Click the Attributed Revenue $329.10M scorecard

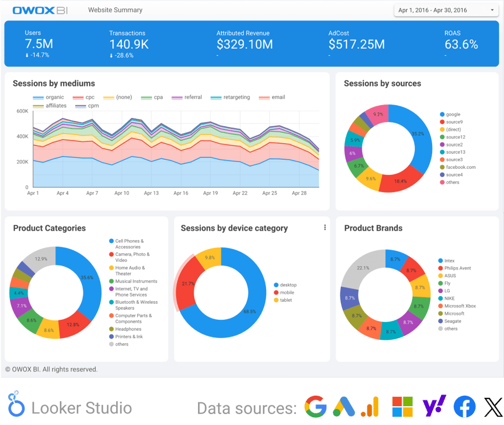click(x=245, y=44)
